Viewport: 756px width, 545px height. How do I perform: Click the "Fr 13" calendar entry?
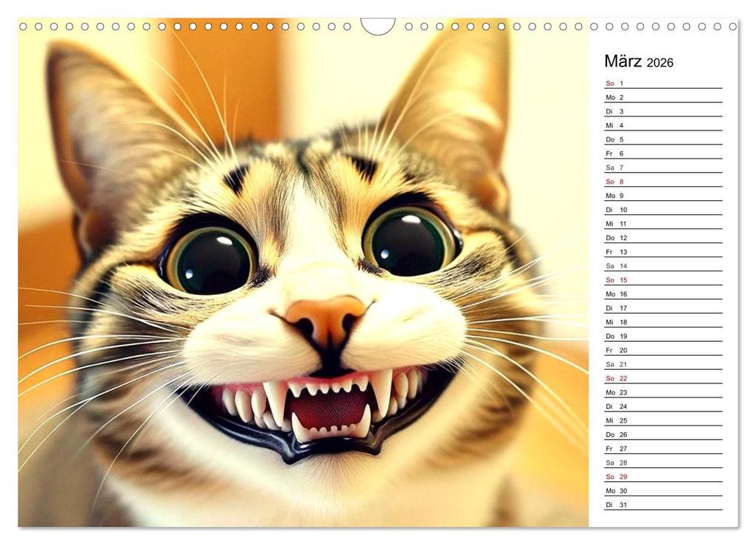click(x=663, y=252)
